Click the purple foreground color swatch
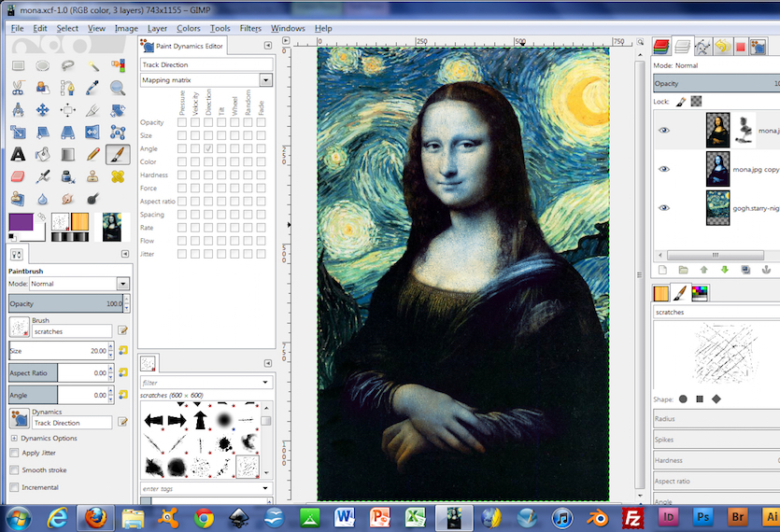Viewport: 780px width, 532px height. coord(21,222)
